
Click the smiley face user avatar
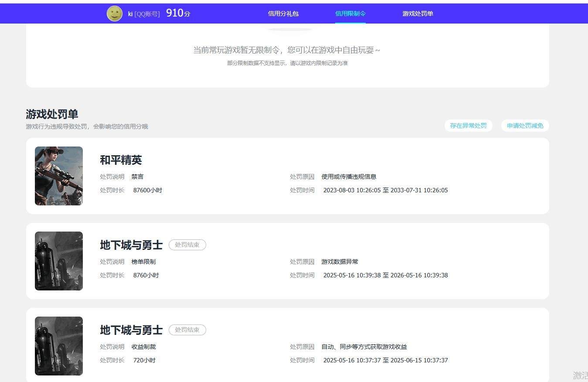click(x=115, y=14)
